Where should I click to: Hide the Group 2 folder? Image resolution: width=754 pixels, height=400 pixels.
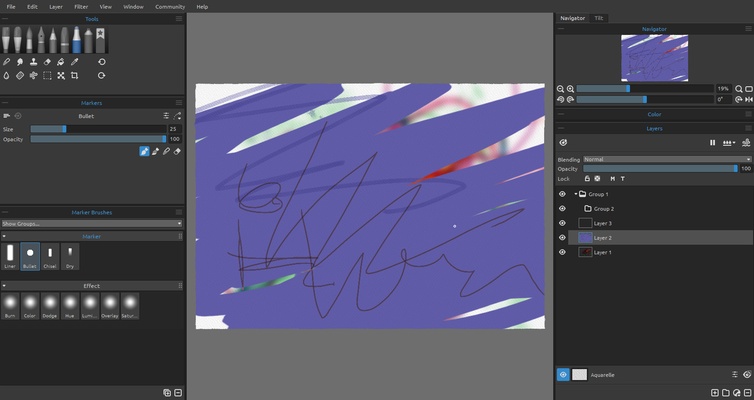coord(562,209)
